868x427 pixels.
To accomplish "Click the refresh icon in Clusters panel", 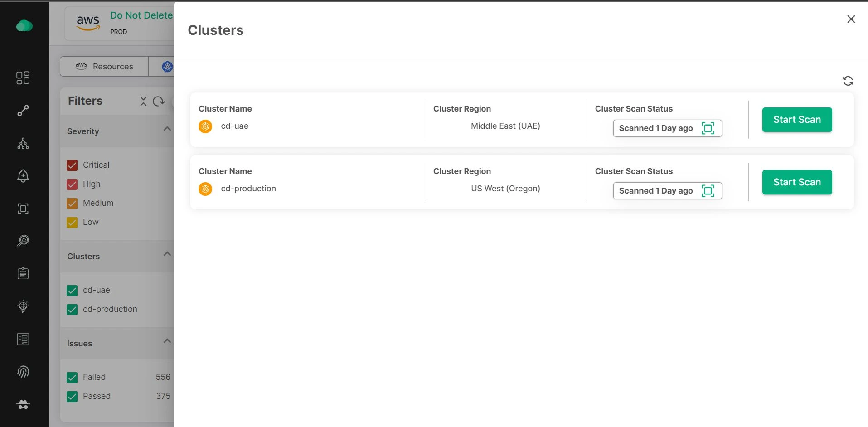I will click(848, 81).
